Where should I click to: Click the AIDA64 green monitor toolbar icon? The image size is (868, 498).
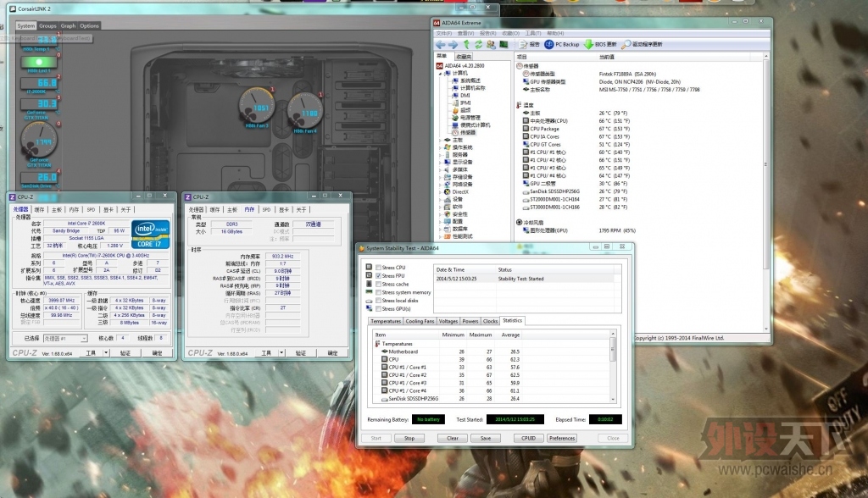pos(504,44)
